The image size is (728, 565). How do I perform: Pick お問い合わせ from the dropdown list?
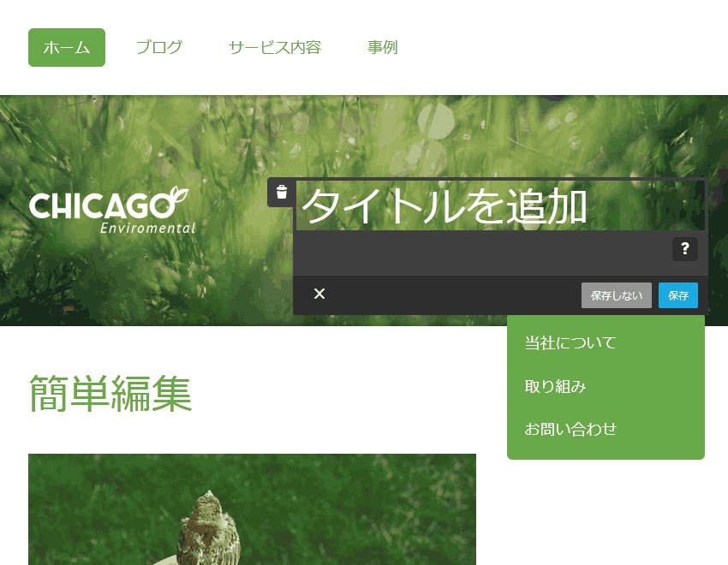point(570,429)
